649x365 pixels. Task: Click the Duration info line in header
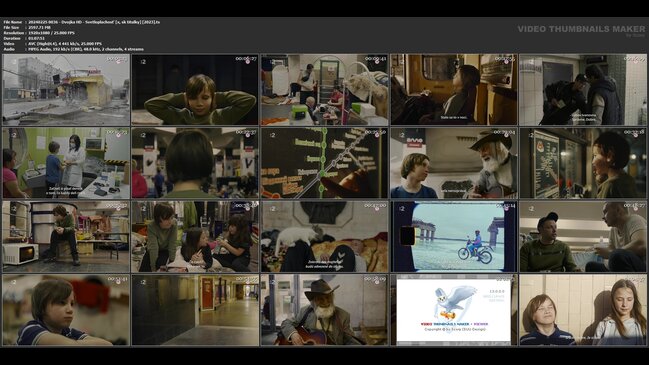(x=24, y=38)
